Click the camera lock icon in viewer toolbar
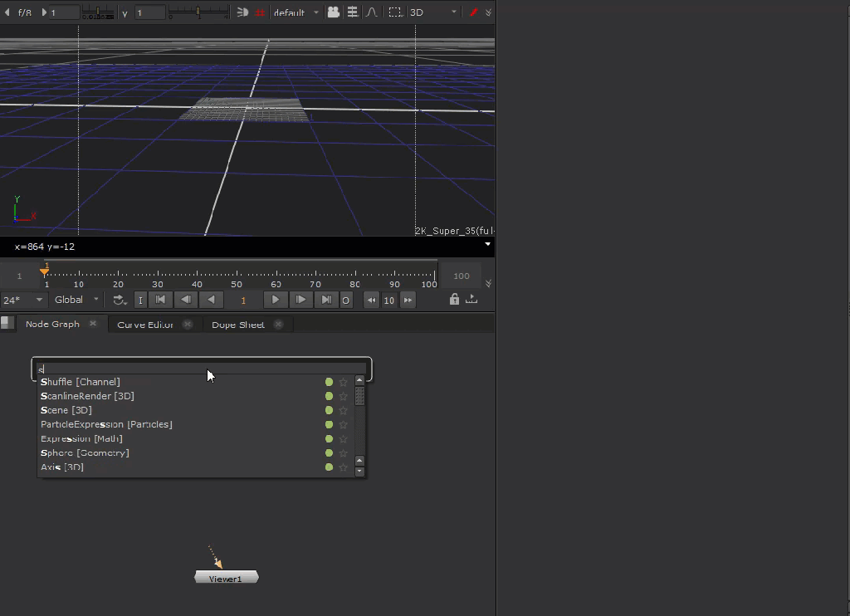The width and height of the screenshot is (850, 616). tap(333, 12)
